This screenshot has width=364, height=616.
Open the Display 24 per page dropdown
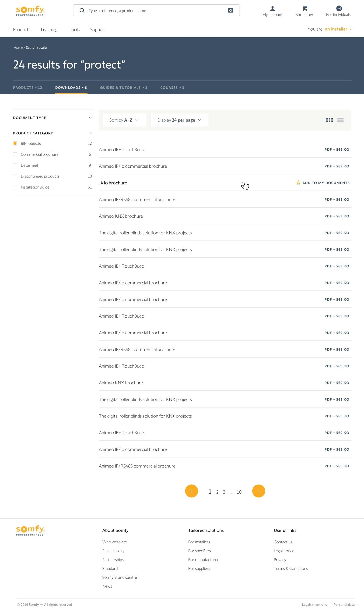click(x=179, y=120)
